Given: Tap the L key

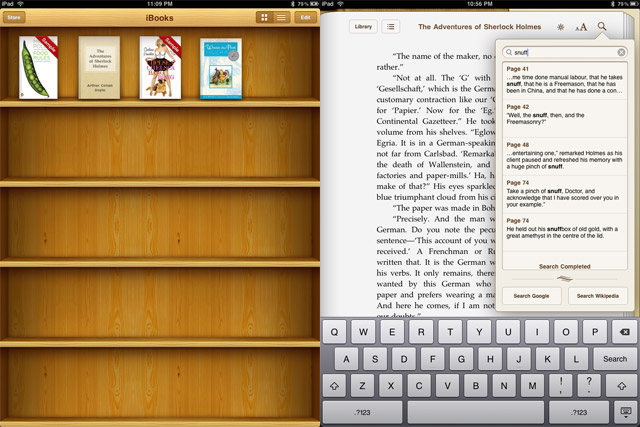Looking at the screenshot, I should pyautogui.click(x=576, y=359).
